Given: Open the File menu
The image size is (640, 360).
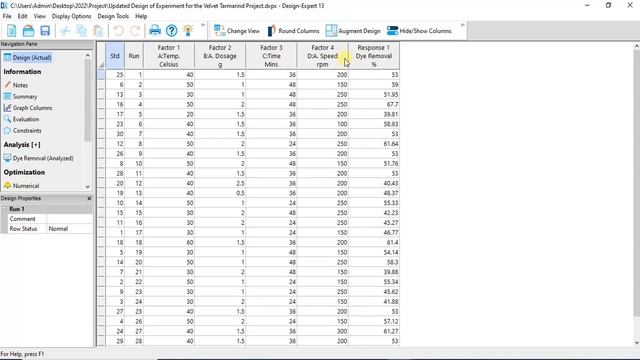Looking at the screenshot, I should (7, 16).
